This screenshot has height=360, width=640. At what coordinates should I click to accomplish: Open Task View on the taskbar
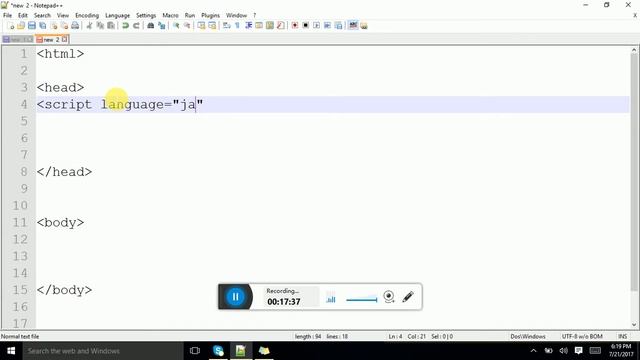click(x=195, y=351)
